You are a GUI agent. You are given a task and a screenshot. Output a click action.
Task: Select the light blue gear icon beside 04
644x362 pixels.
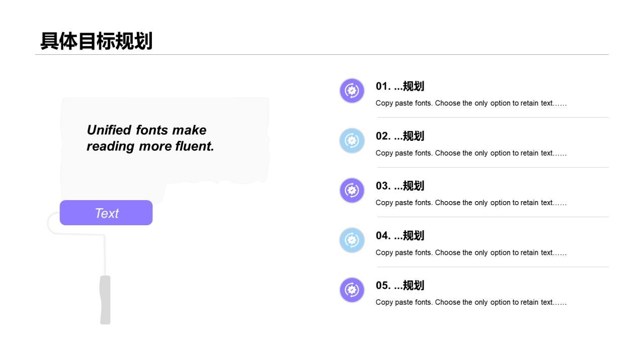(352, 240)
